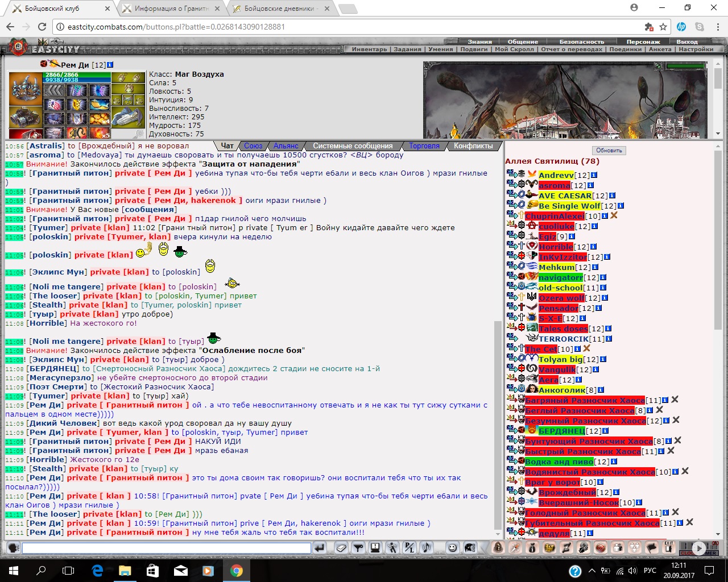
Task: Open Умения in the submenu
Action: [x=441, y=49]
